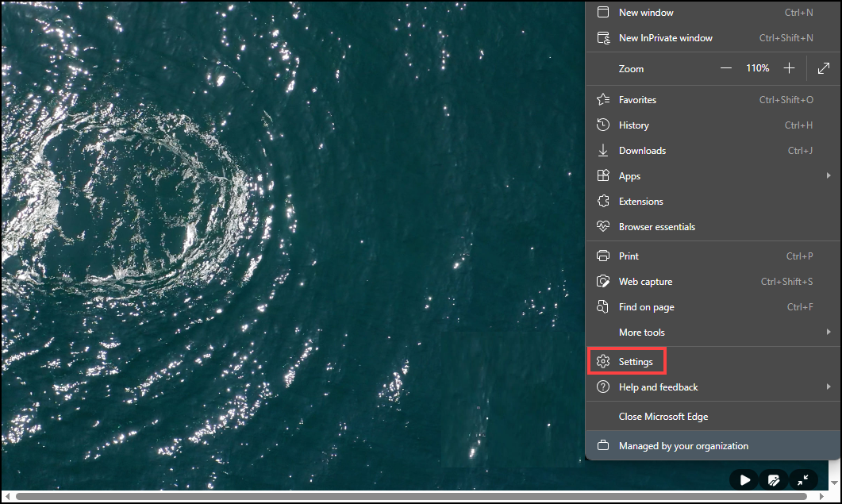Open History from the clock icon
The image size is (842, 504).
[603, 125]
